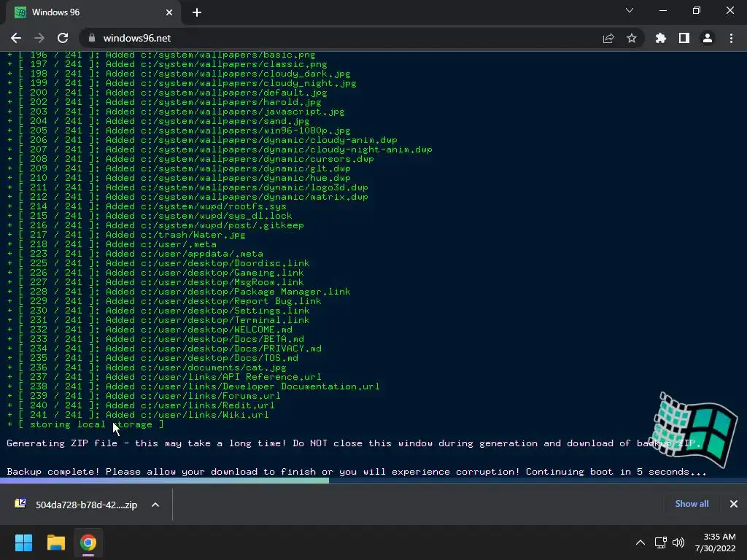
Task: Click the line adding links/Forums.url
Action: [x=144, y=396]
